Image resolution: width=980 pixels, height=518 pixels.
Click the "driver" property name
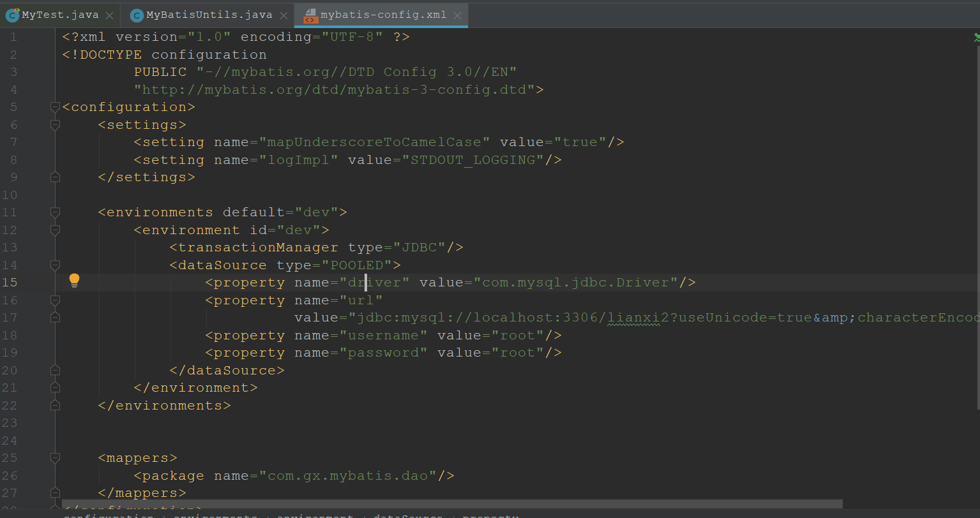[374, 282]
